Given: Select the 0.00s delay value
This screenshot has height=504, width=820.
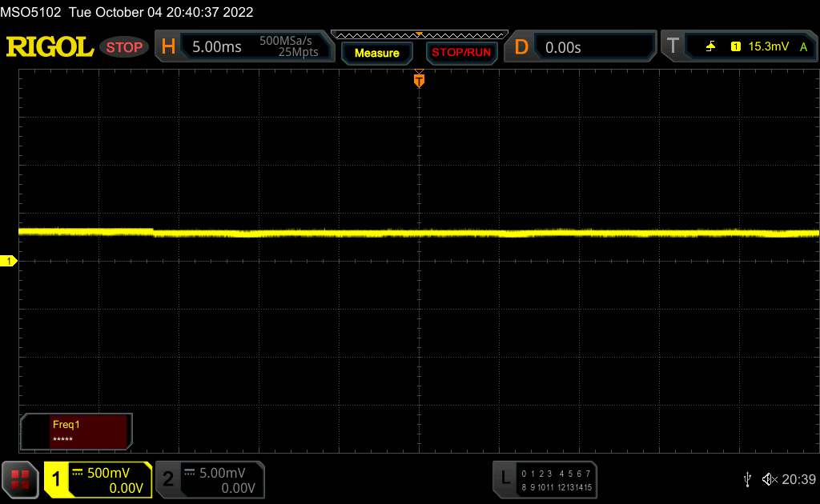Looking at the screenshot, I should [x=563, y=47].
